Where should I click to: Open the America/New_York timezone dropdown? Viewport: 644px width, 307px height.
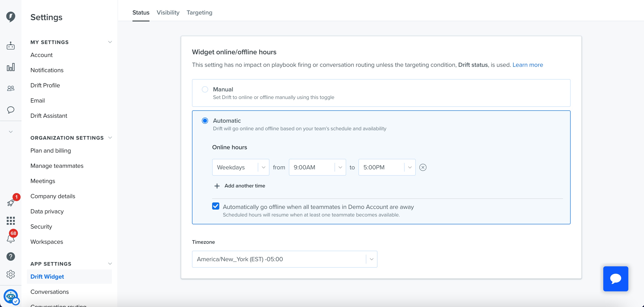tap(284, 259)
